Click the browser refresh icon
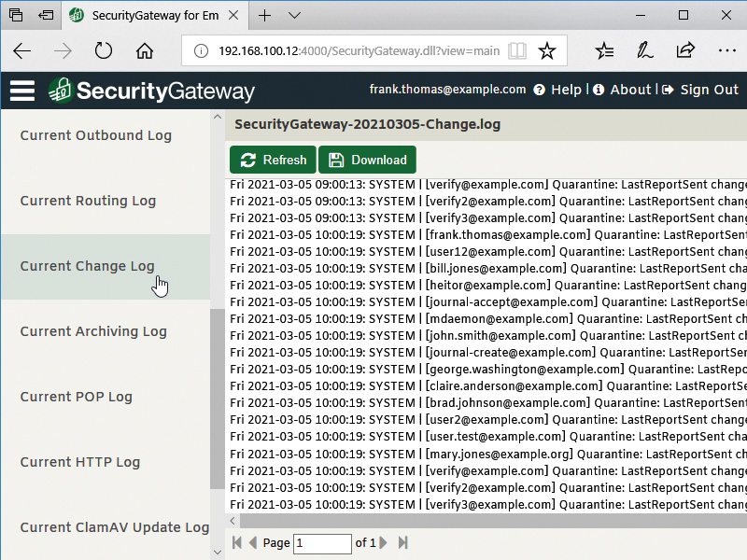The width and height of the screenshot is (747, 560). 103,50
